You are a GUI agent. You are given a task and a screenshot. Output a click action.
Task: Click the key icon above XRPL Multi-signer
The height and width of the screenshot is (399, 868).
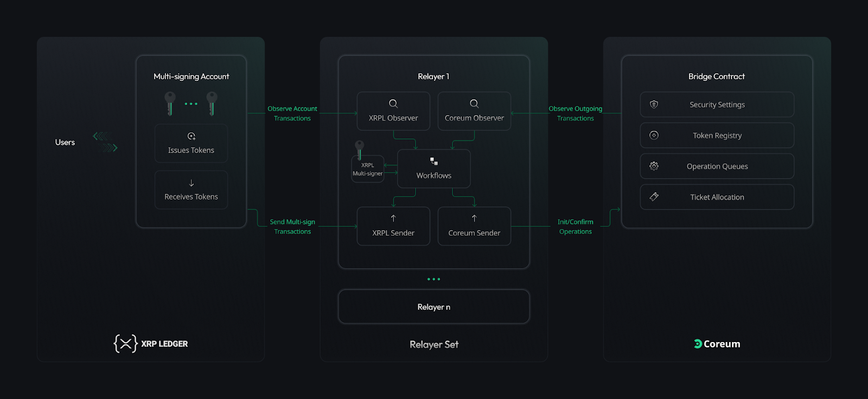359,149
